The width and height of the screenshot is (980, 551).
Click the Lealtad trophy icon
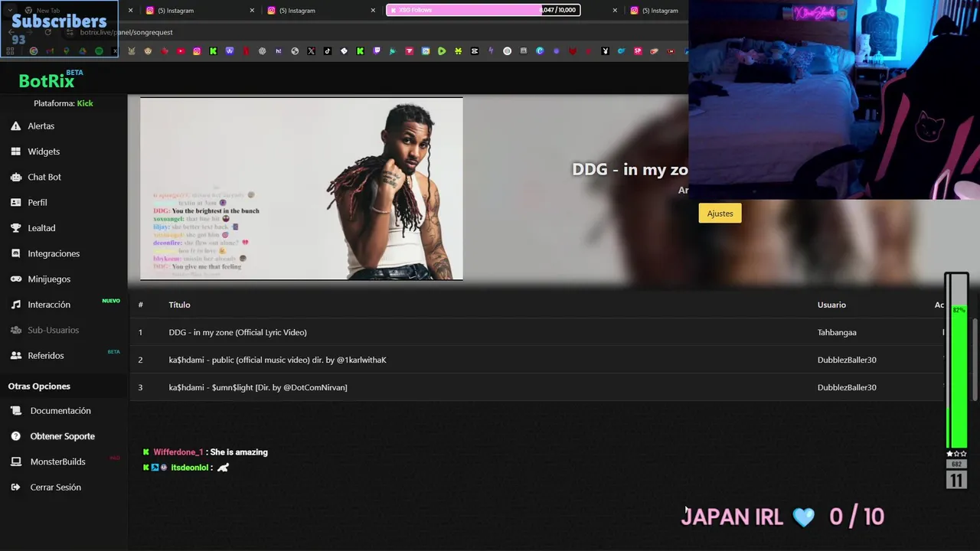(15, 228)
